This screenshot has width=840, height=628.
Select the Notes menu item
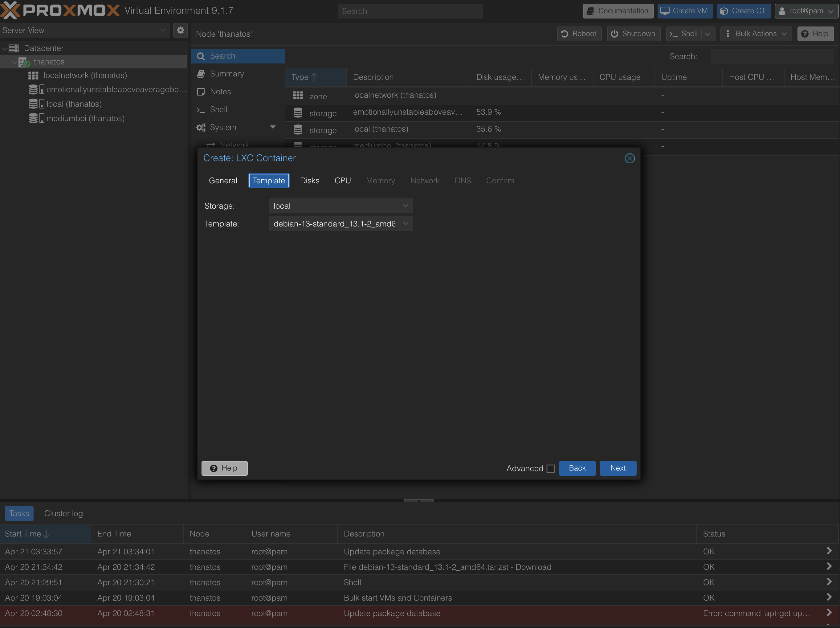pyautogui.click(x=238, y=92)
